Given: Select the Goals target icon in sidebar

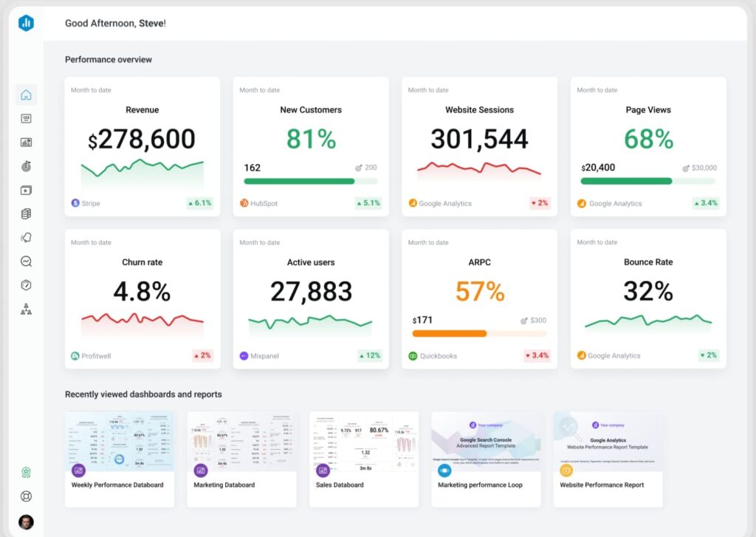Looking at the screenshot, I should (x=25, y=166).
